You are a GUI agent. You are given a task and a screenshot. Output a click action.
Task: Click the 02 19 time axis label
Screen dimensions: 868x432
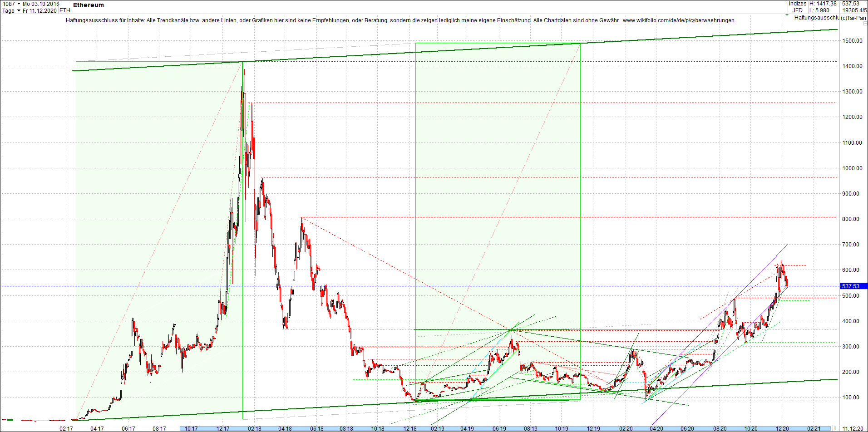pyautogui.click(x=438, y=428)
